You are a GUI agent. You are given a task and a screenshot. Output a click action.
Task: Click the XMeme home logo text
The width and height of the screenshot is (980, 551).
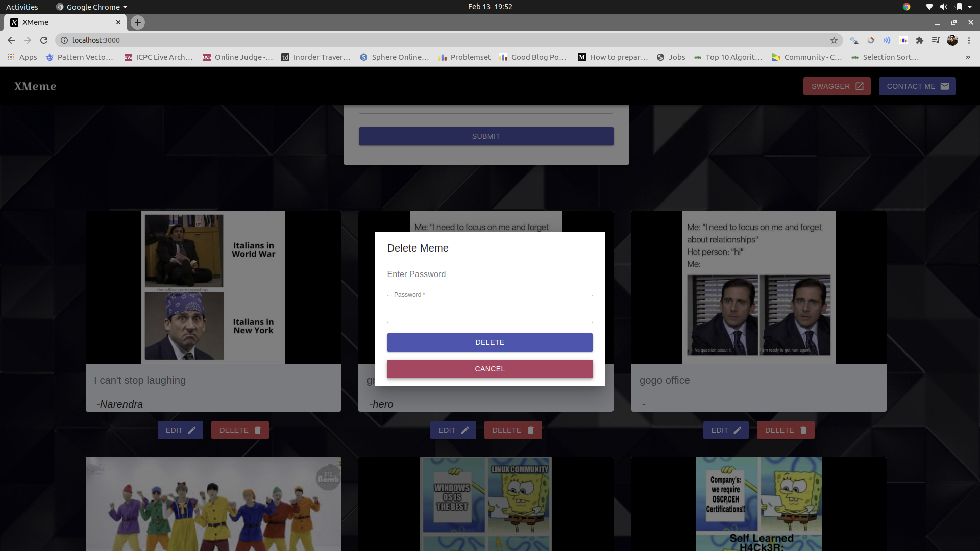(x=35, y=86)
